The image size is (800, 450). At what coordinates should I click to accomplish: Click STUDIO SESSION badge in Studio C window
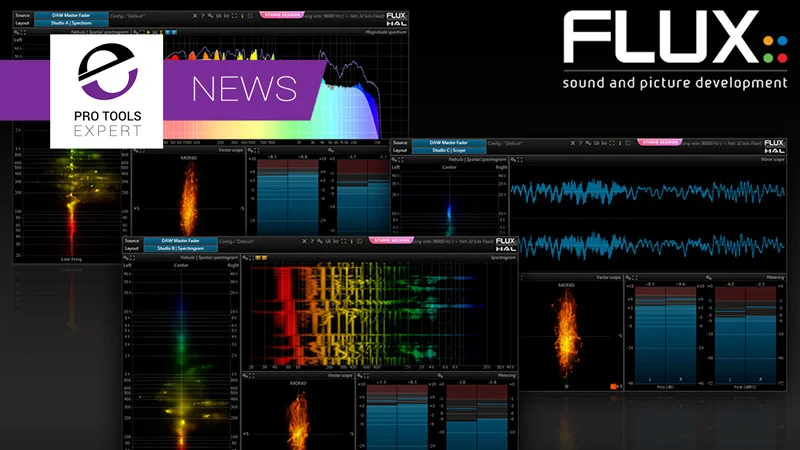(660, 142)
